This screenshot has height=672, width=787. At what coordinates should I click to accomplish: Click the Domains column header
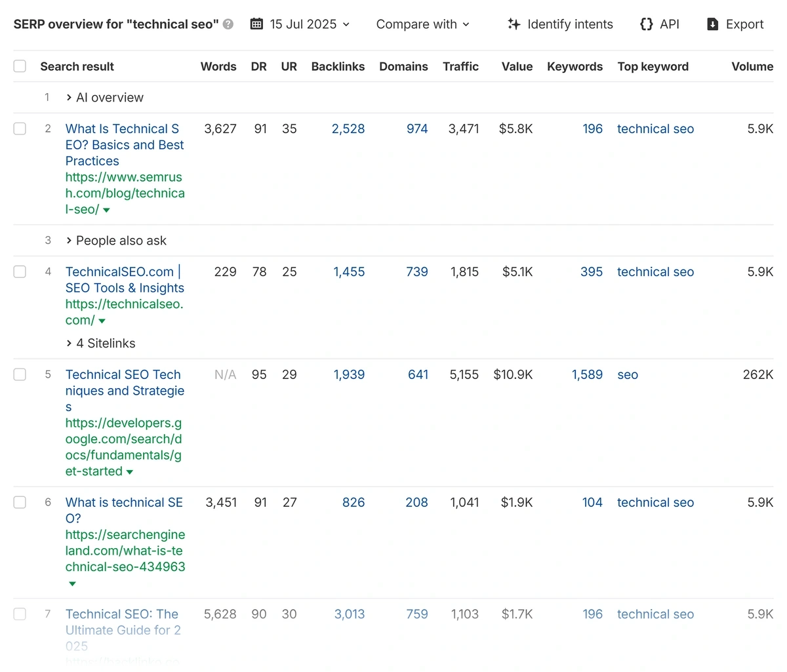pyautogui.click(x=403, y=66)
